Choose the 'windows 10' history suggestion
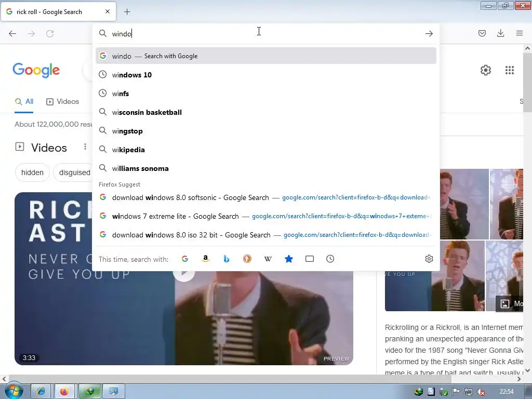Image resolution: width=532 pixels, height=399 pixels. point(266,75)
